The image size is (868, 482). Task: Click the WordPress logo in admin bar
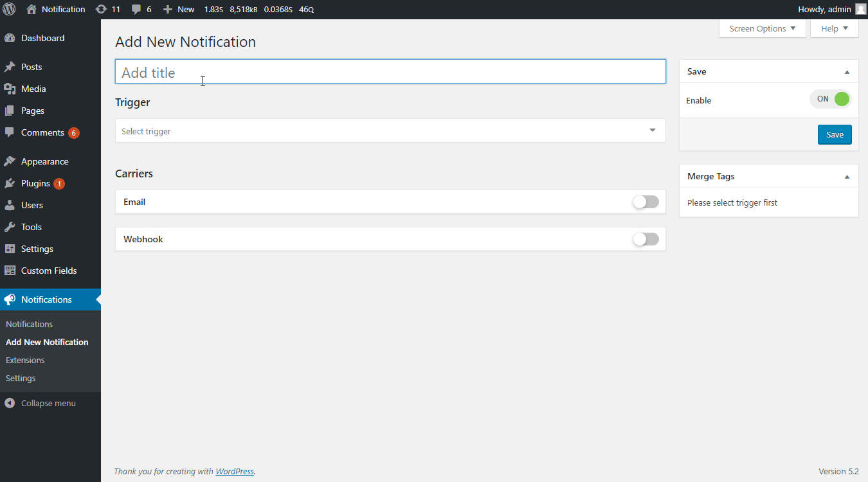[x=9, y=9]
